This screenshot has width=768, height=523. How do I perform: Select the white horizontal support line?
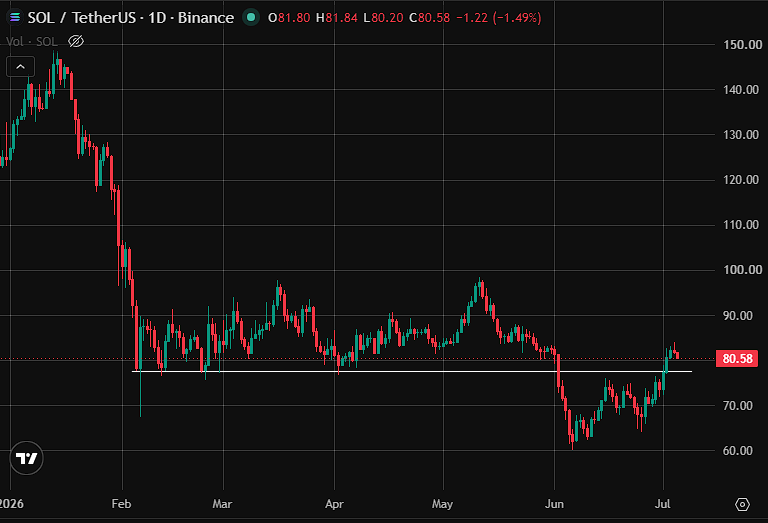(x=411, y=372)
